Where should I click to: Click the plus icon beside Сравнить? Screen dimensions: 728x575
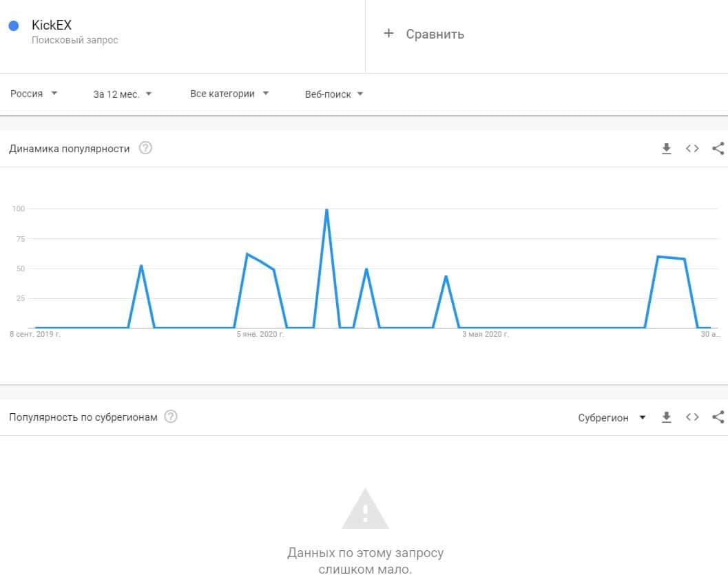(x=388, y=34)
